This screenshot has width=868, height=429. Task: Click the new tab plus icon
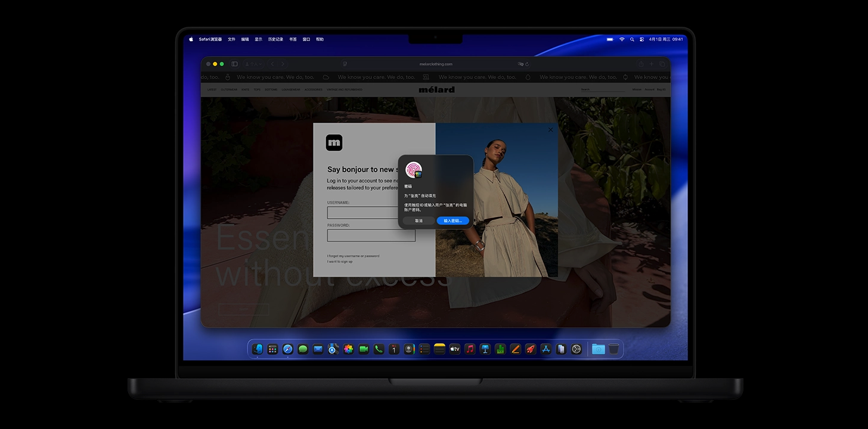652,64
